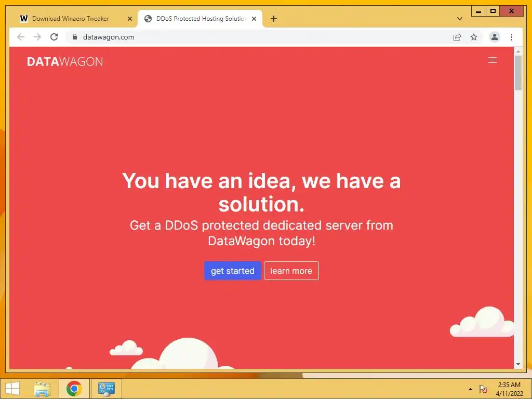Open the Windows Start menu

pyautogui.click(x=12, y=389)
